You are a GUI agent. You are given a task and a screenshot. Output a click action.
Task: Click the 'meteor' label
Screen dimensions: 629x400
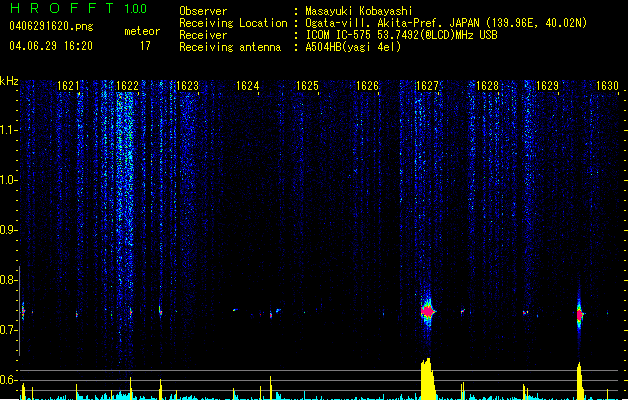[x=142, y=31]
